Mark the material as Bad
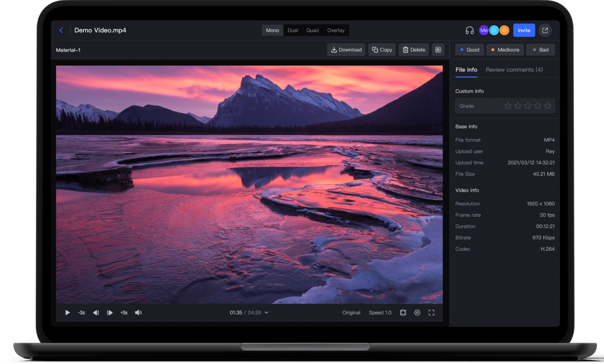The width and height of the screenshot is (604, 364). [x=540, y=50]
